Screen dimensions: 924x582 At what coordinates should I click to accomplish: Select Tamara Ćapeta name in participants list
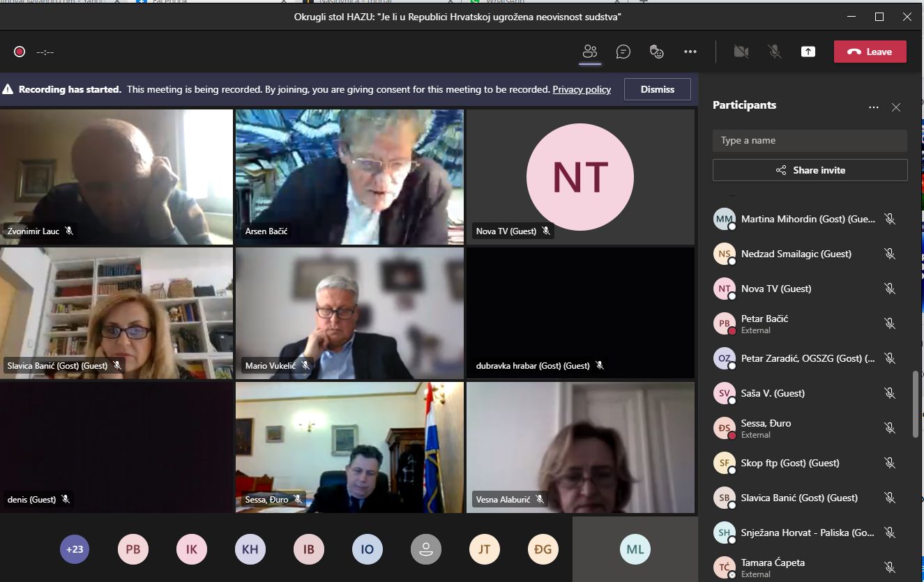coord(773,562)
